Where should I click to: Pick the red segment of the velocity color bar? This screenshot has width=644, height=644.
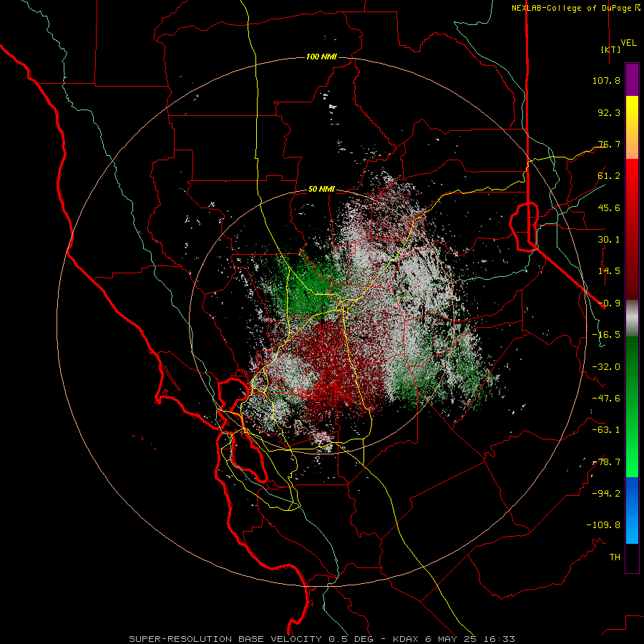[632, 229]
